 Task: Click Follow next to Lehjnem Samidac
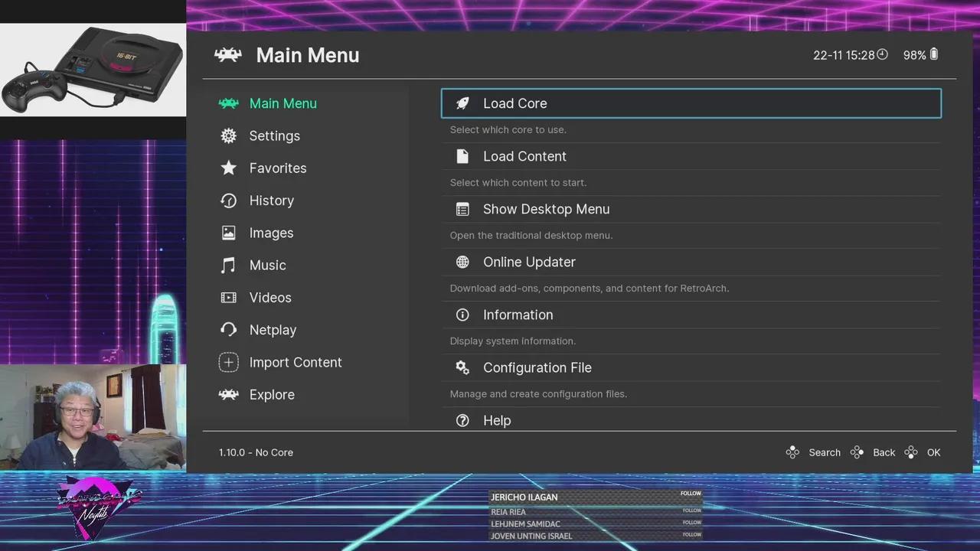691,523
